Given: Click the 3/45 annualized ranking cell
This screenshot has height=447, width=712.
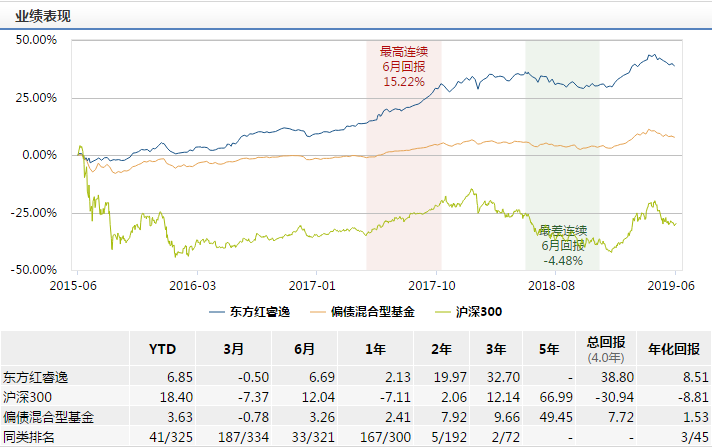Looking at the screenshot, I should click(695, 437).
